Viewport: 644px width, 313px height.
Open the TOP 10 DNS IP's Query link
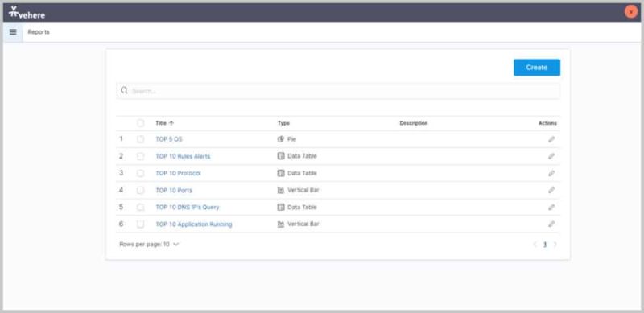click(x=188, y=208)
